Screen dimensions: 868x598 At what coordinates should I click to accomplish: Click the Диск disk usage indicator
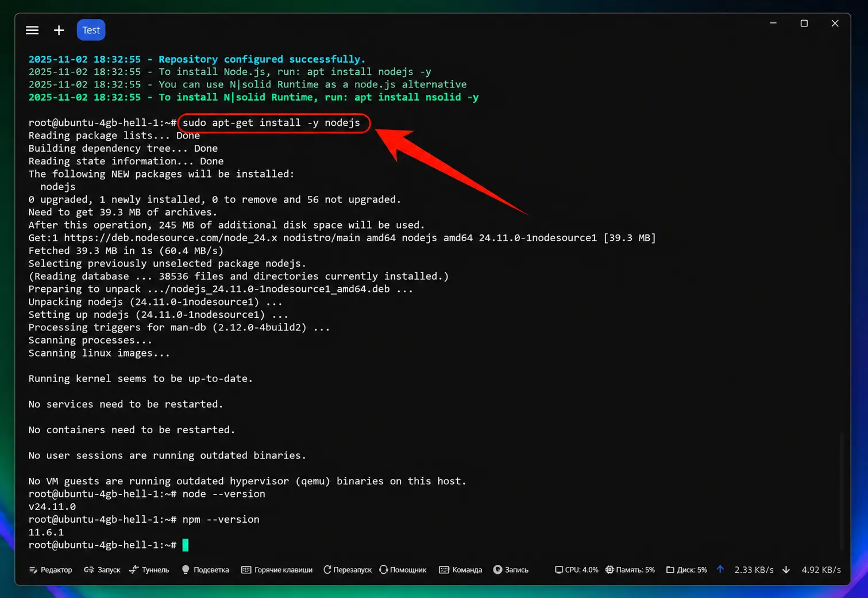[686, 570]
